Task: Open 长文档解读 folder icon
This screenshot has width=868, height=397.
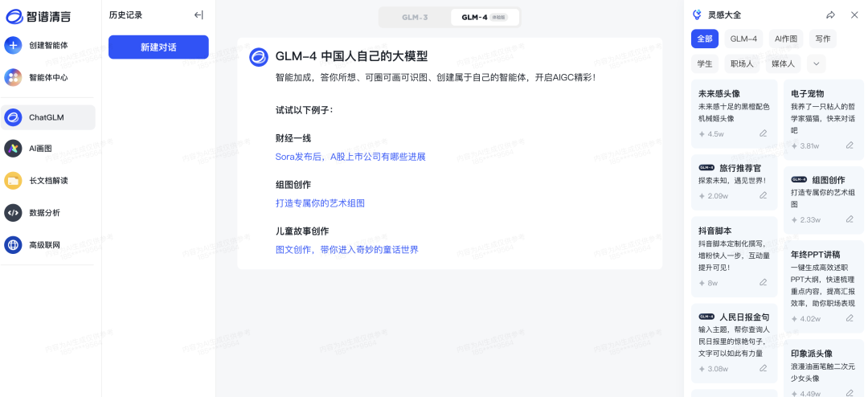Action: [x=13, y=181]
